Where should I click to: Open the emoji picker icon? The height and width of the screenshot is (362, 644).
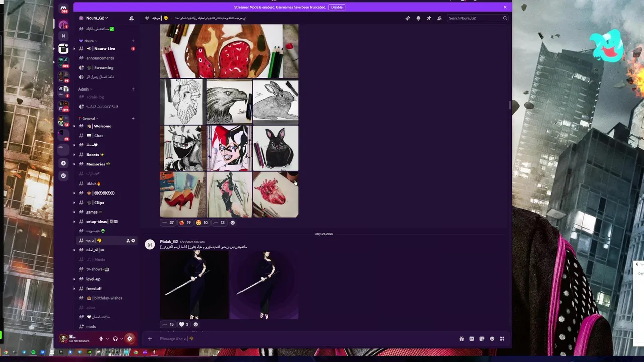492,339
